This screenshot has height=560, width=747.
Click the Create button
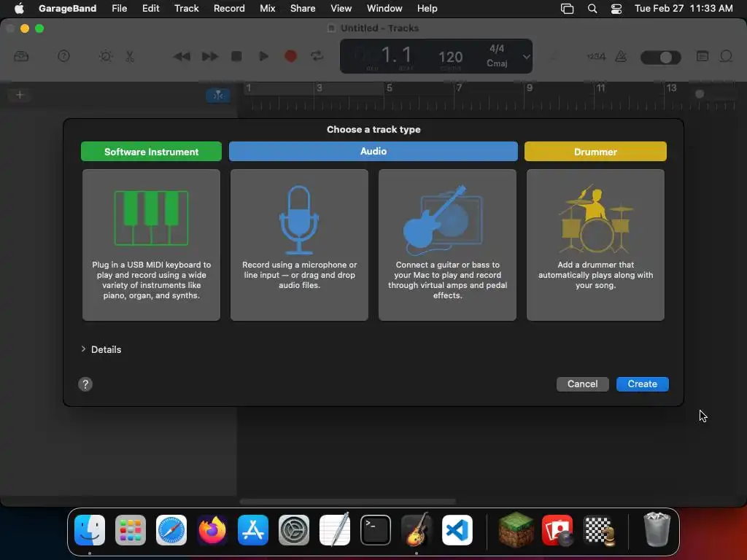click(x=642, y=384)
